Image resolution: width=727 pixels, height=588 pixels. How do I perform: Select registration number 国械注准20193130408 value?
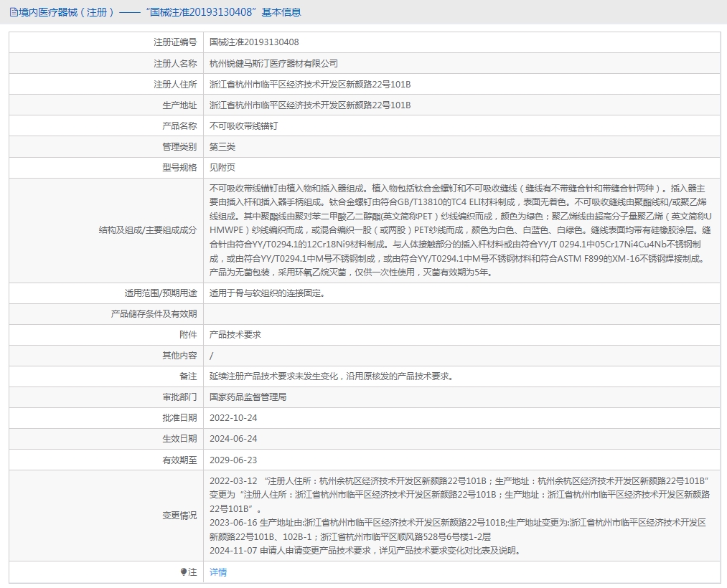[x=254, y=42]
